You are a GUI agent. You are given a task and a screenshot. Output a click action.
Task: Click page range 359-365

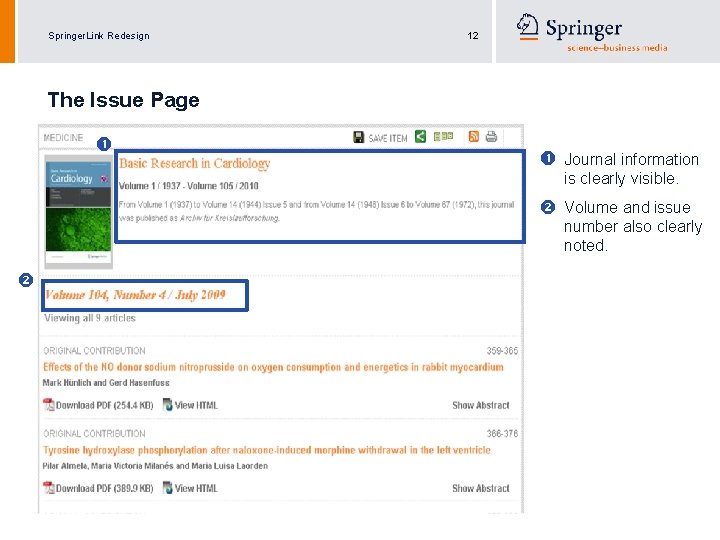[502, 351]
